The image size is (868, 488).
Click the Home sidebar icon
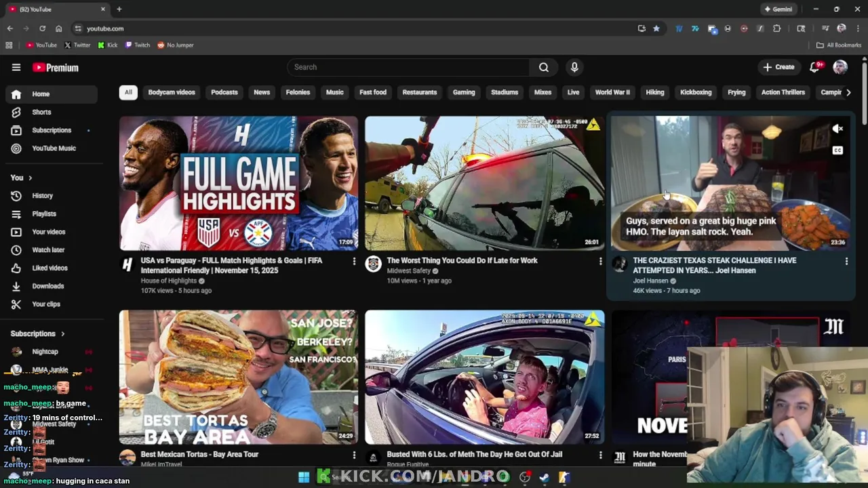(x=16, y=94)
